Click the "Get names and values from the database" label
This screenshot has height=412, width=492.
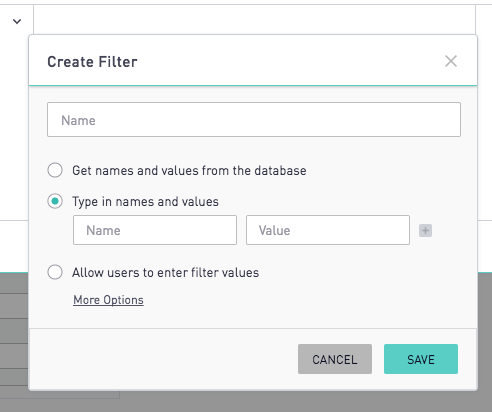189,171
